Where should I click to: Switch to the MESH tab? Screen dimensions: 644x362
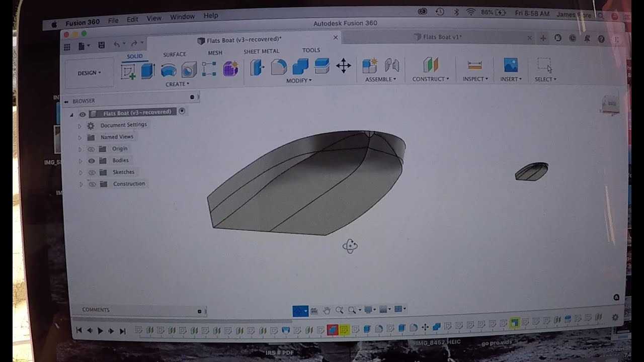click(x=215, y=53)
